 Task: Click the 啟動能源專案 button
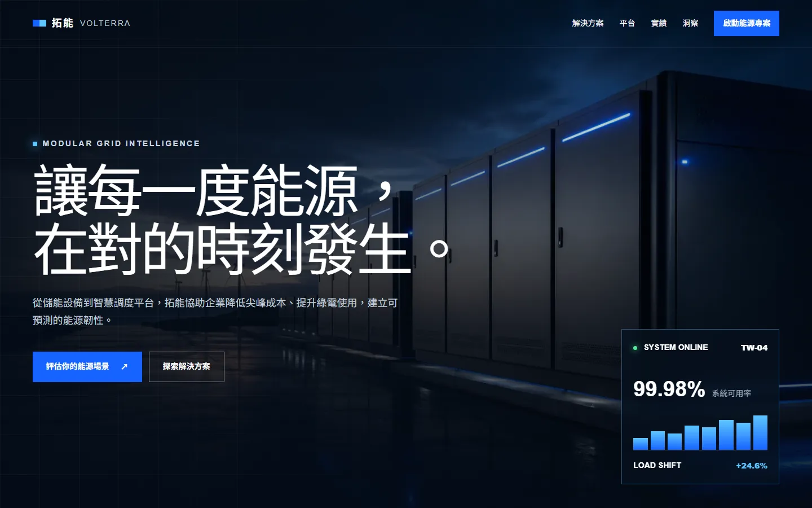pos(747,23)
